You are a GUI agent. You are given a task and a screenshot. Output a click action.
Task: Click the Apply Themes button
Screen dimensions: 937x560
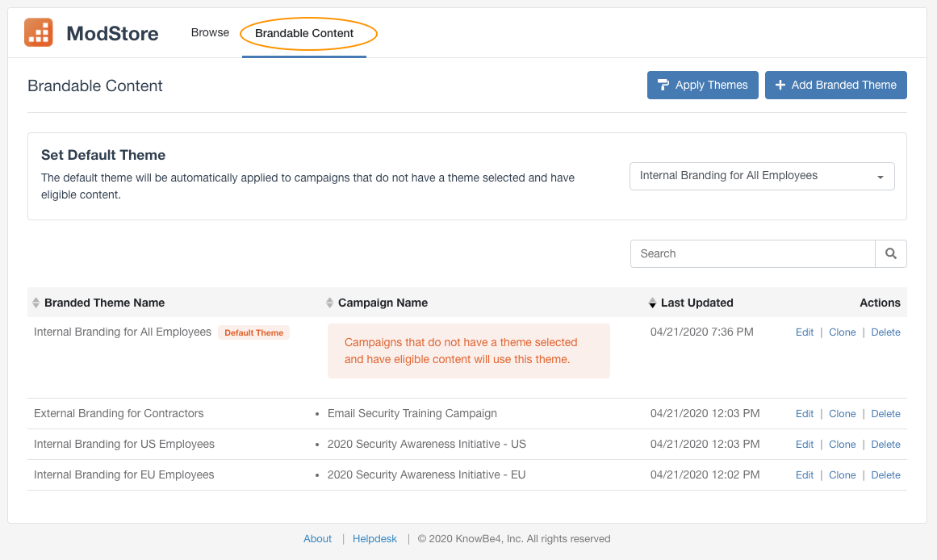702,84
